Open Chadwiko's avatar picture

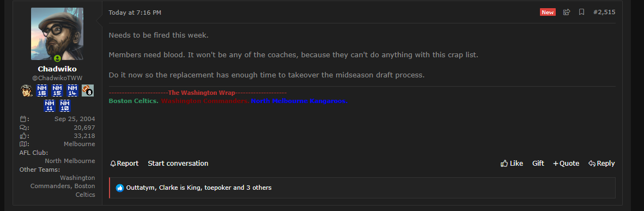[57, 34]
